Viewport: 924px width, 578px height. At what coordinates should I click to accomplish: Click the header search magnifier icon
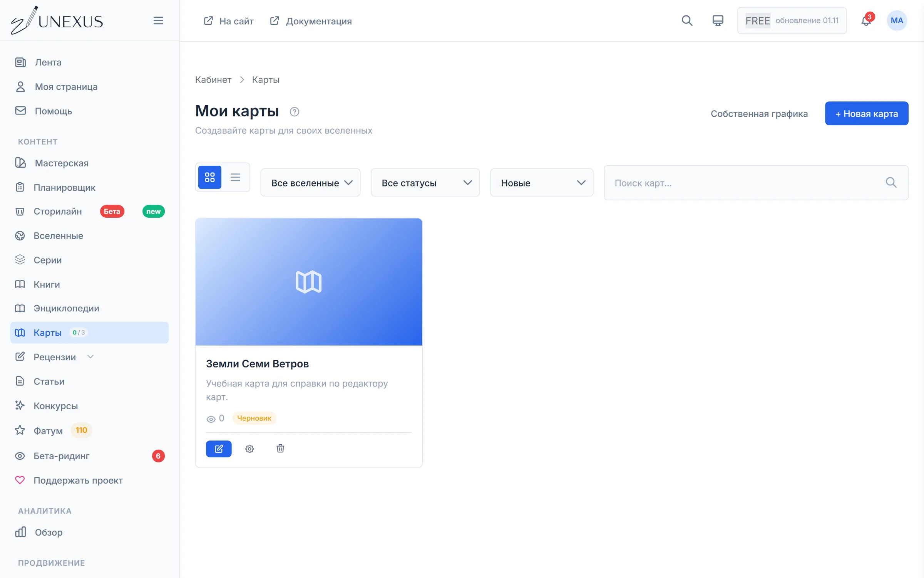pyautogui.click(x=687, y=20)
